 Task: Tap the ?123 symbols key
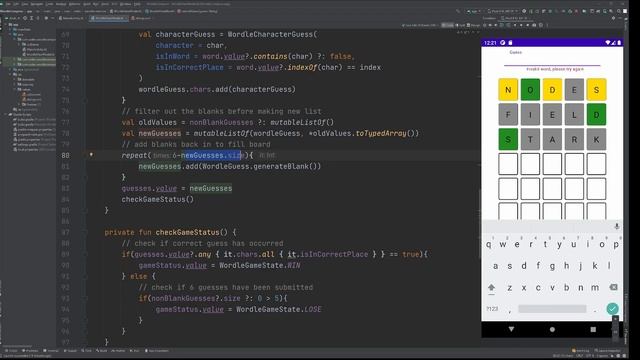(x=492, y=309)
